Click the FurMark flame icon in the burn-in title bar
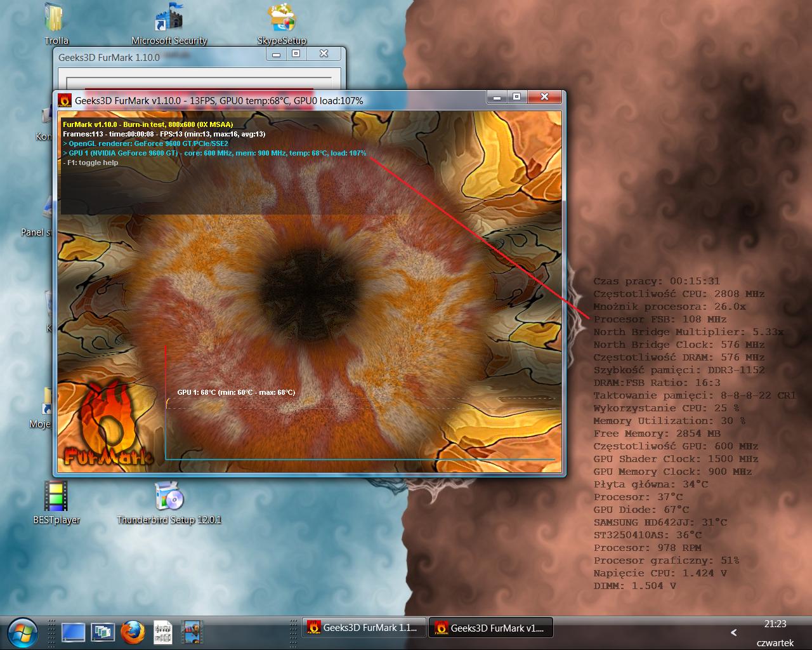The width and height of the screenshot is (812, 650). click(65, 100)
